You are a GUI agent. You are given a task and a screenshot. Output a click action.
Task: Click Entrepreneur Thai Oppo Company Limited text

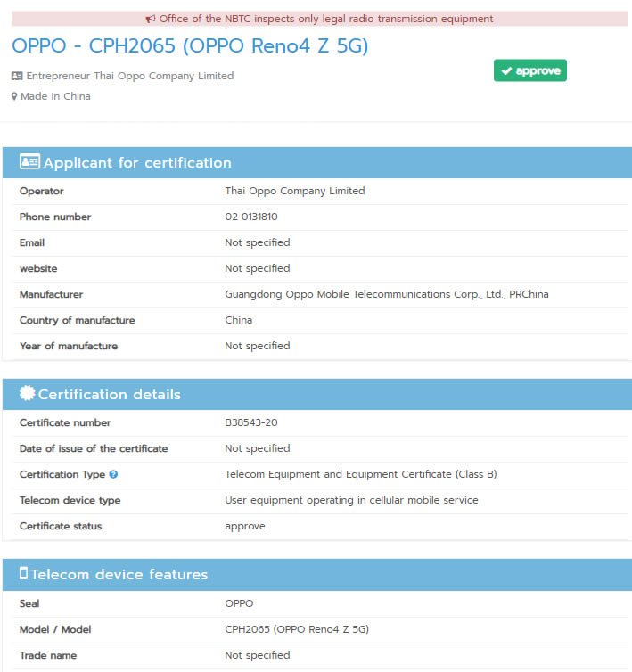(130, 76)
